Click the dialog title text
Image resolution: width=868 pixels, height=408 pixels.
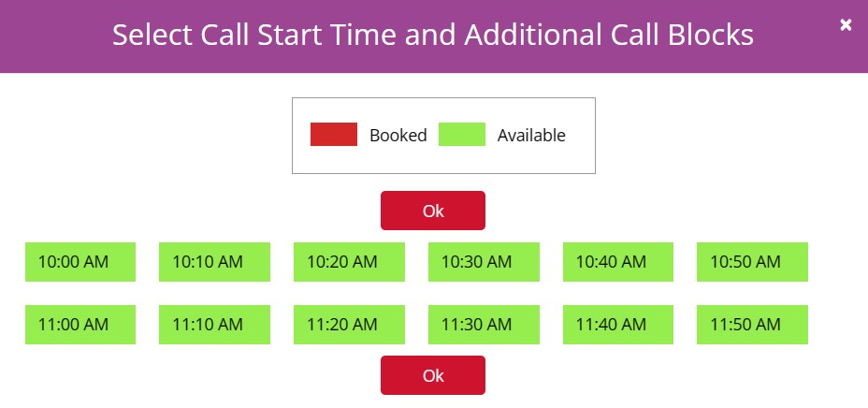433,36
